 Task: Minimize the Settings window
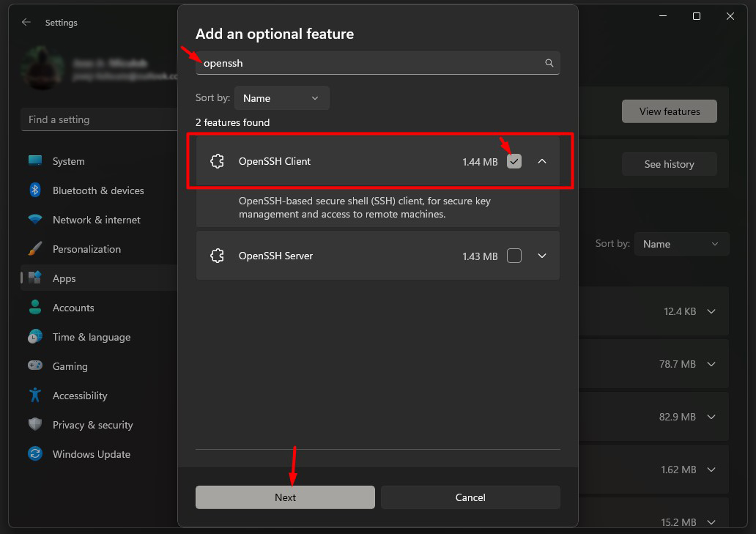click(x=663, y=16)
